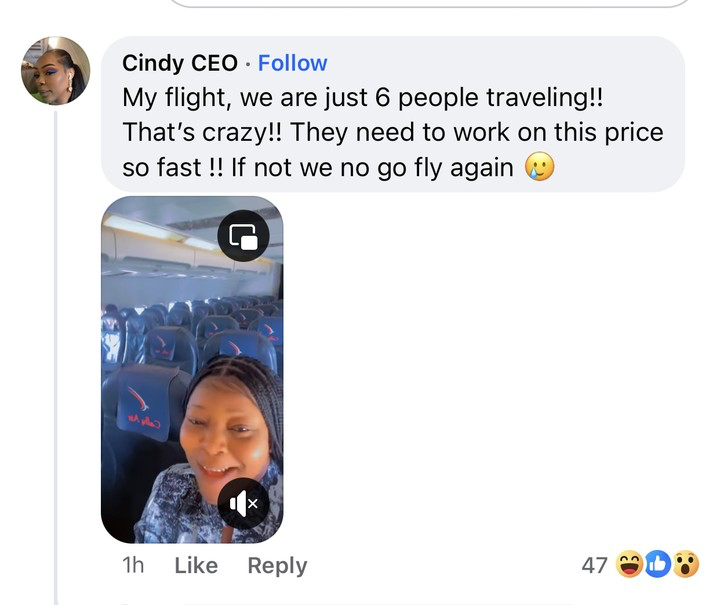Click the laughing emoji reaction icon
720x605 pixels.
click(x=630, y=565)
